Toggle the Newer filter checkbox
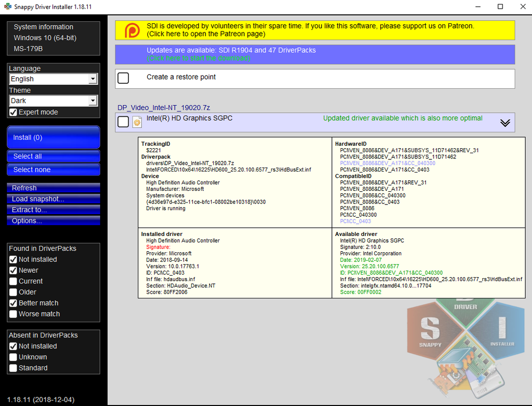The height and width of the screenshot is (406, 532). [13, 270]
